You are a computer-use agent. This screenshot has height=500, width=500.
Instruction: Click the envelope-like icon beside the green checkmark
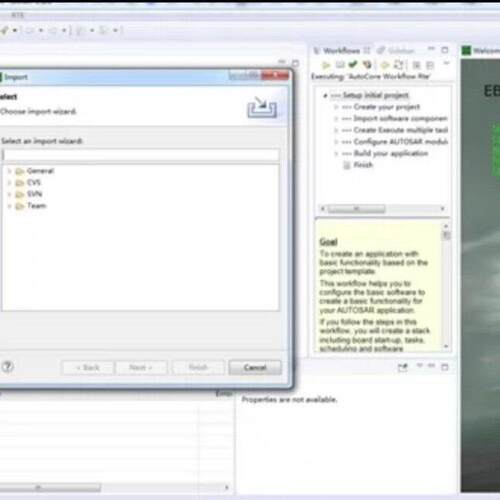tap(340, 64)
